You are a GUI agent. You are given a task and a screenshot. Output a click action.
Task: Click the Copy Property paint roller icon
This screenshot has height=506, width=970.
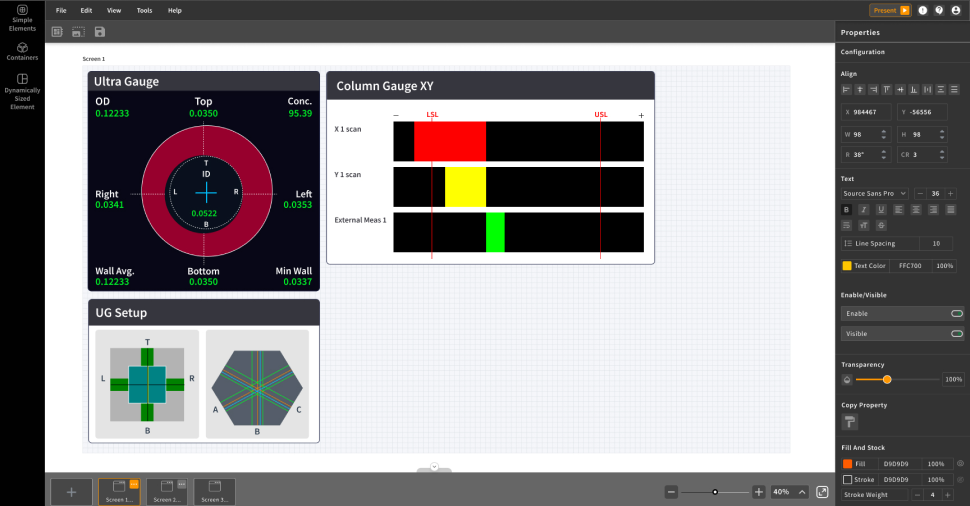(x=851, y=423)
